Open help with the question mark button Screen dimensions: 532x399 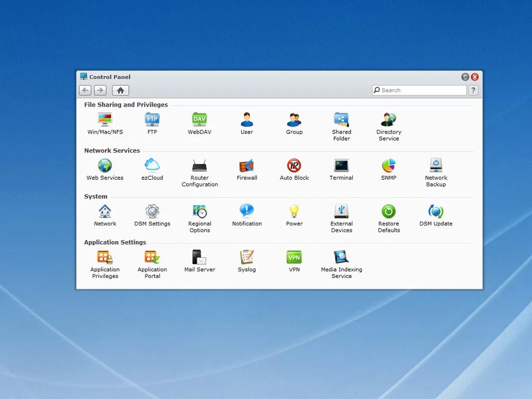[x=473, y=90]
